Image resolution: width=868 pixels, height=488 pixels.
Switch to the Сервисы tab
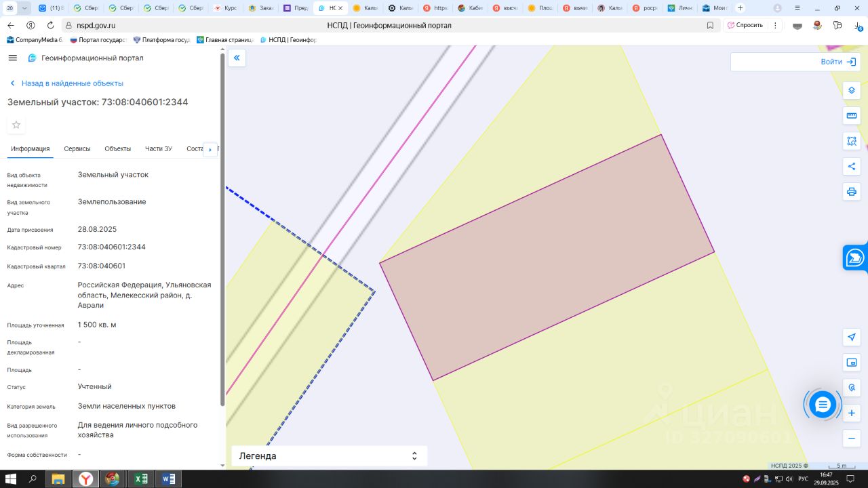77,149
